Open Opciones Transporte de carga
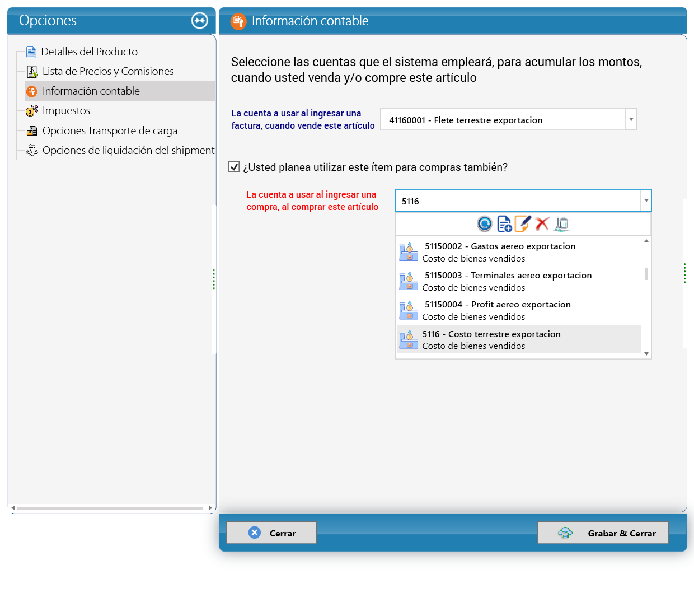This screenshot has width=694, height=616. point(110,131)
